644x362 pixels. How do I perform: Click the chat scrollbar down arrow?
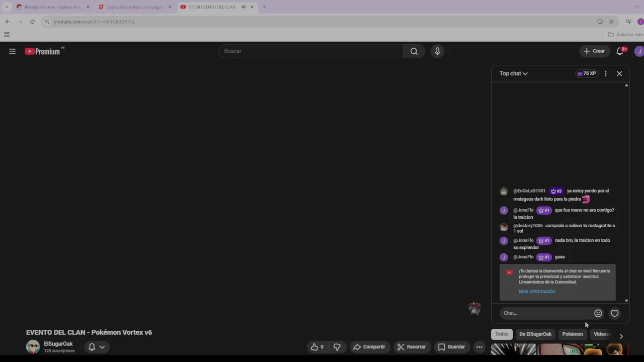point(626,301)
